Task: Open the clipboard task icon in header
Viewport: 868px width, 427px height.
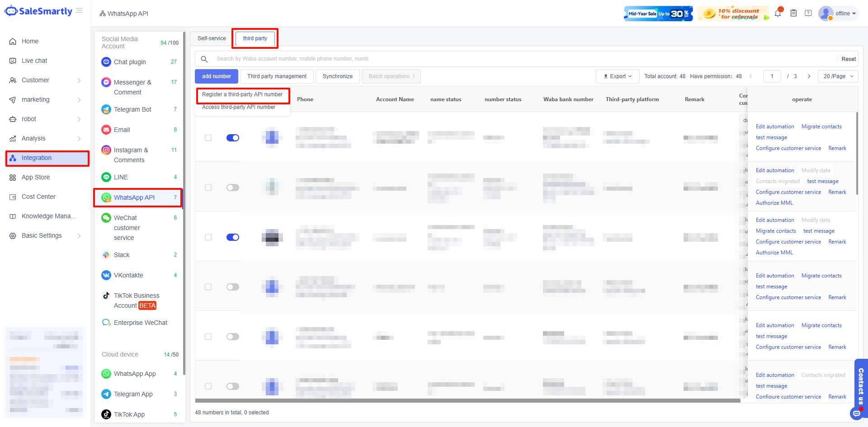Action: [x=793, y=14]
